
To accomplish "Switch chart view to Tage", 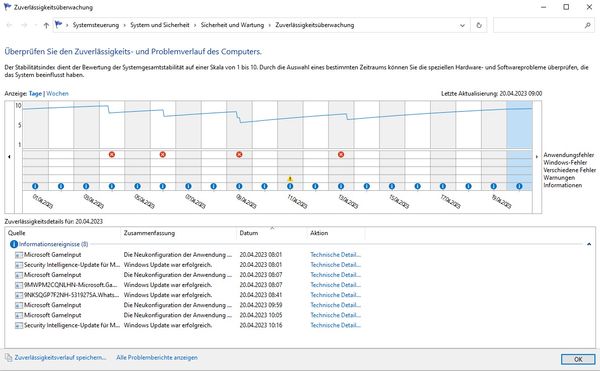I will click(x=35, y=93).
